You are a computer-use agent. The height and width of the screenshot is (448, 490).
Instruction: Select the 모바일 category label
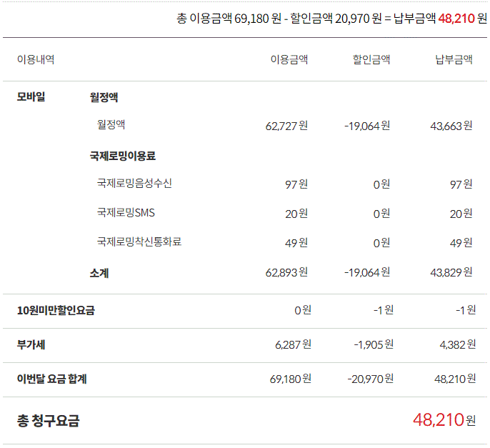[31, 97]
